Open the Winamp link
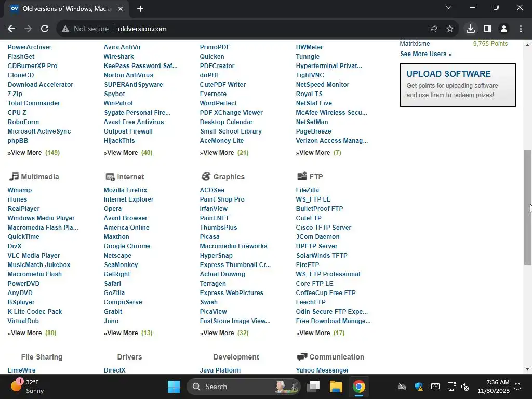 pos(20,190)
